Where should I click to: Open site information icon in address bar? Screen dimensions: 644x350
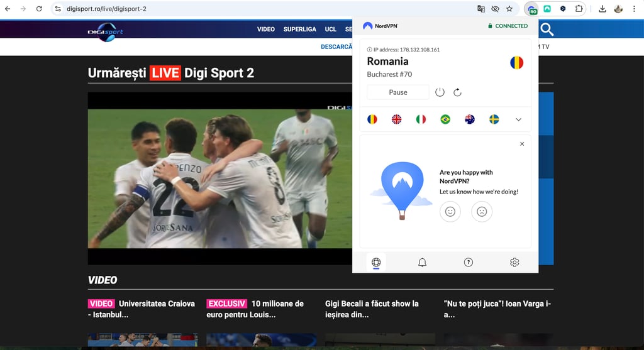pos(58,9)
